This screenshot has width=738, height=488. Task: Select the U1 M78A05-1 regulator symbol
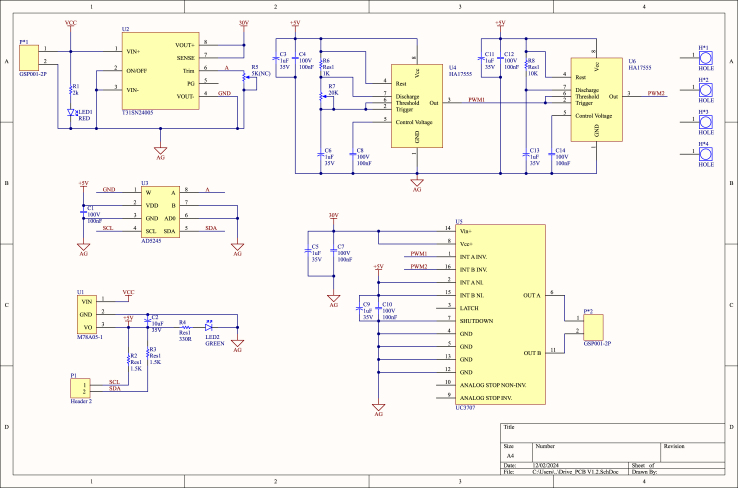[x=87, y=315]
